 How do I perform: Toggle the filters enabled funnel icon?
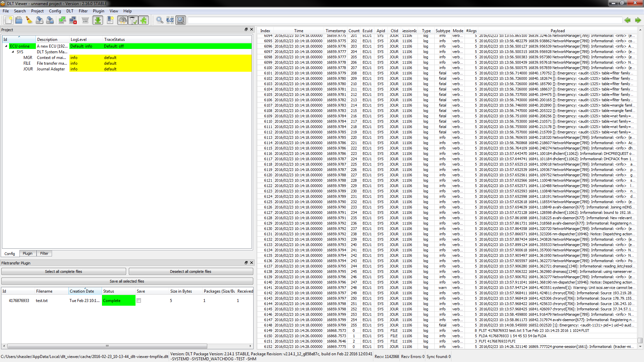tap(133, 20)
